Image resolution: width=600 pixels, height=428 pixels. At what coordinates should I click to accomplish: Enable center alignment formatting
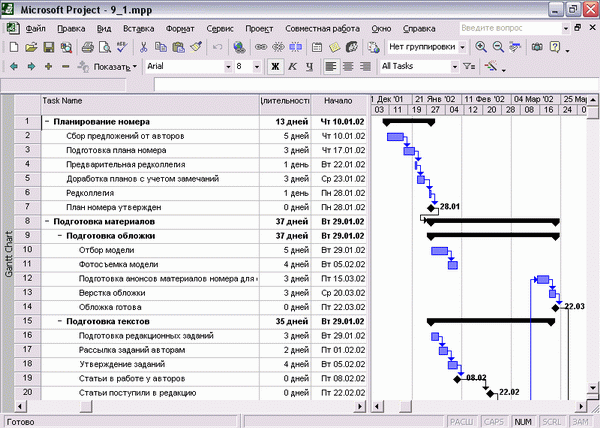348,67
